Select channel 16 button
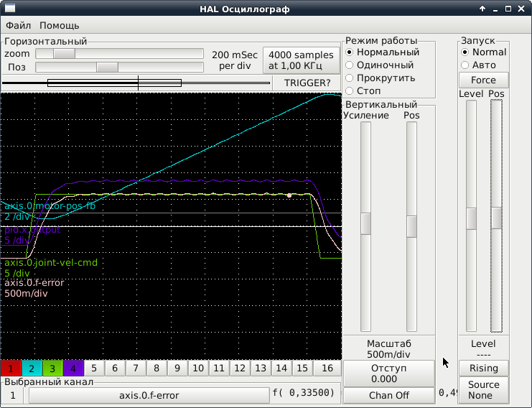The width and height of the screenshot is (532, 408). pos(327,368)
